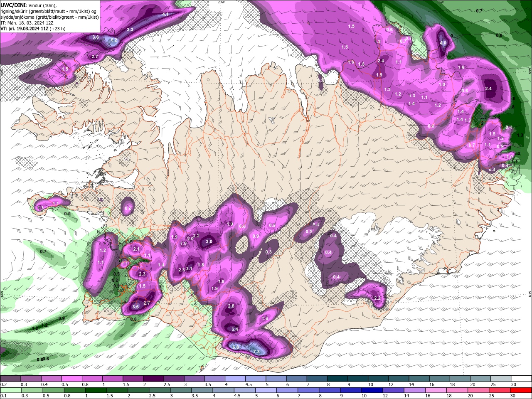Select the snow scale swatch starting at 0.2
The height and width of the screenshot is (399, 532).
pyautogui.click(x=10, y=379)
